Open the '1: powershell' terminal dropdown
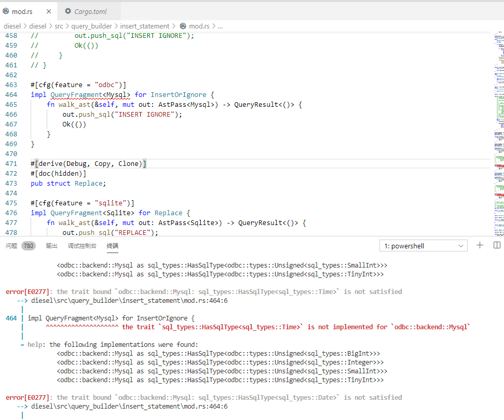Viewport: 504px width, 420px height. (x=424, y=246)
